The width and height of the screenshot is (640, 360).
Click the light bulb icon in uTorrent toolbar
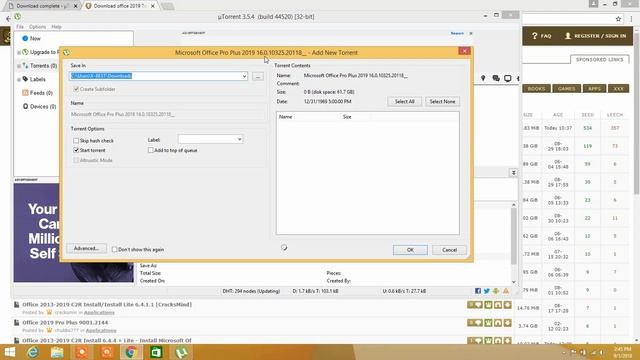[483, 78]
